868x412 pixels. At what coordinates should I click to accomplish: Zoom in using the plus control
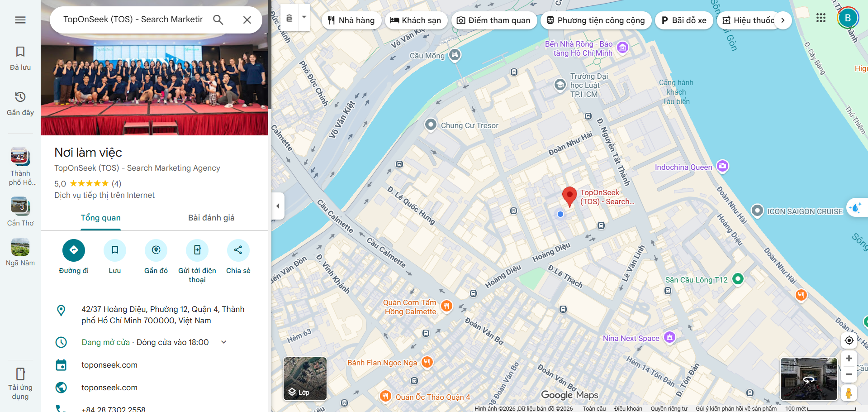coord(849,358)
